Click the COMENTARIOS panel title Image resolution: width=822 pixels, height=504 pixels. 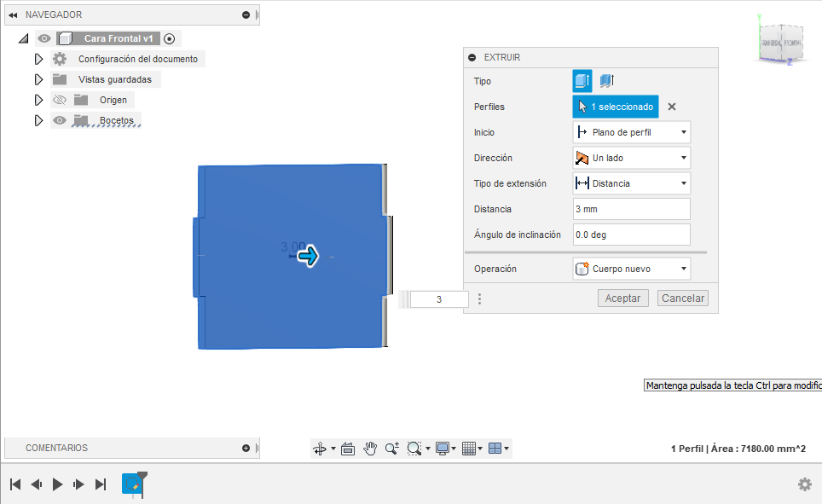(x=56, y=448)
